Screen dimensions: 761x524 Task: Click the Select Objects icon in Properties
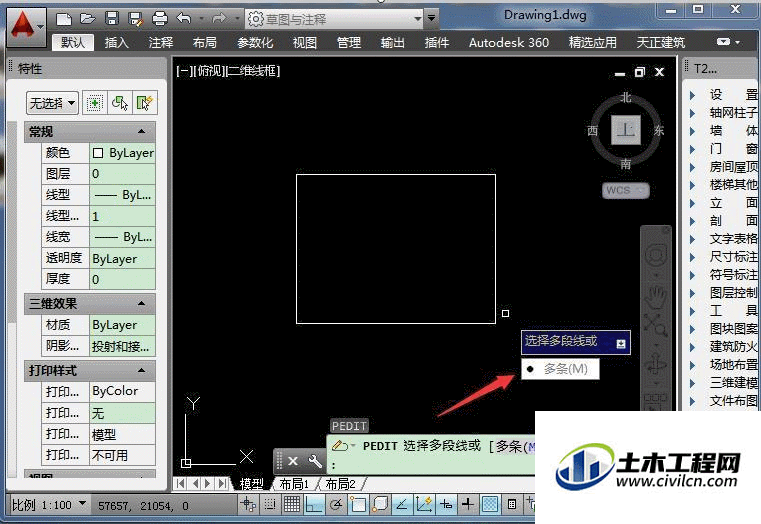[x=119, y=103]
